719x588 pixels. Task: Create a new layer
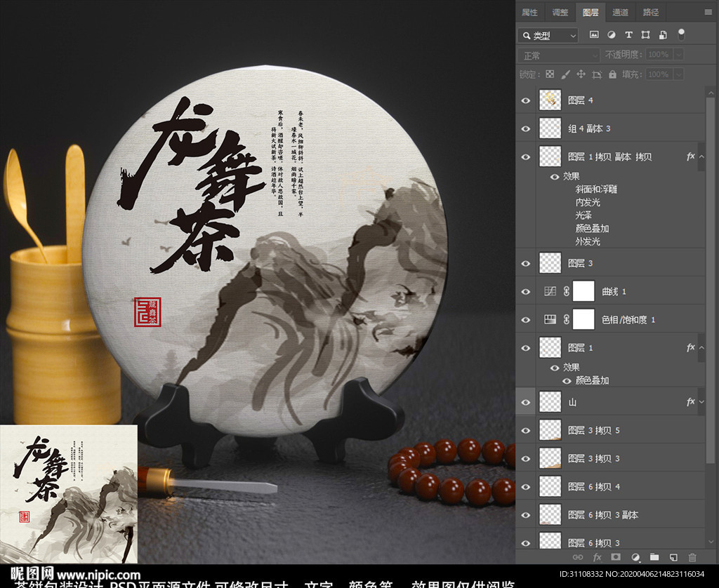pyautogui.click(x=673, y=557)
